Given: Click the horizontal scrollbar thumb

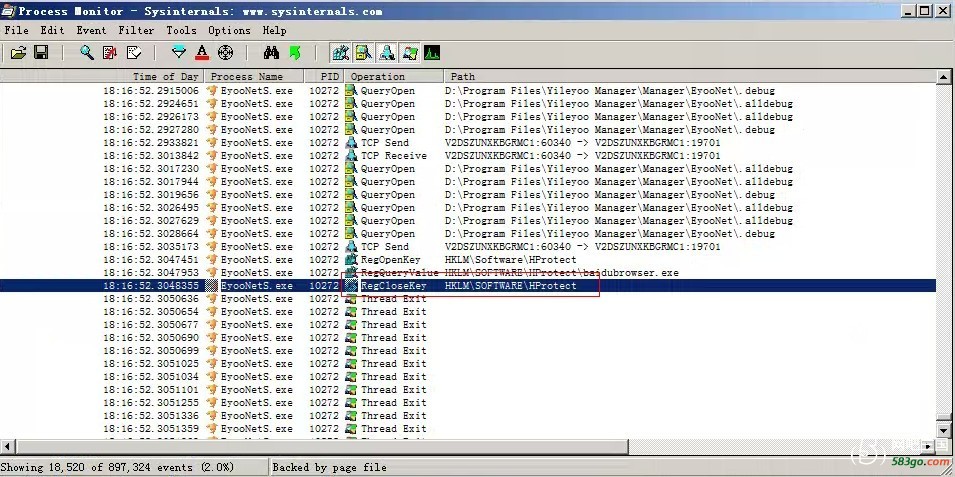Looking at the screenshot, I should [x=320, y=447].
